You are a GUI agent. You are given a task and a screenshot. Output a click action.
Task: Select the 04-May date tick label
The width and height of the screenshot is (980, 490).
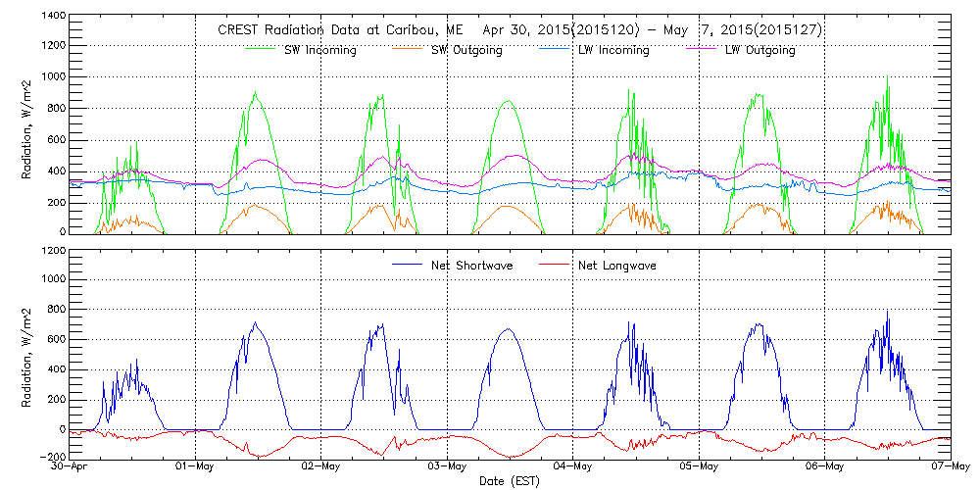click(x=573, y=467)
